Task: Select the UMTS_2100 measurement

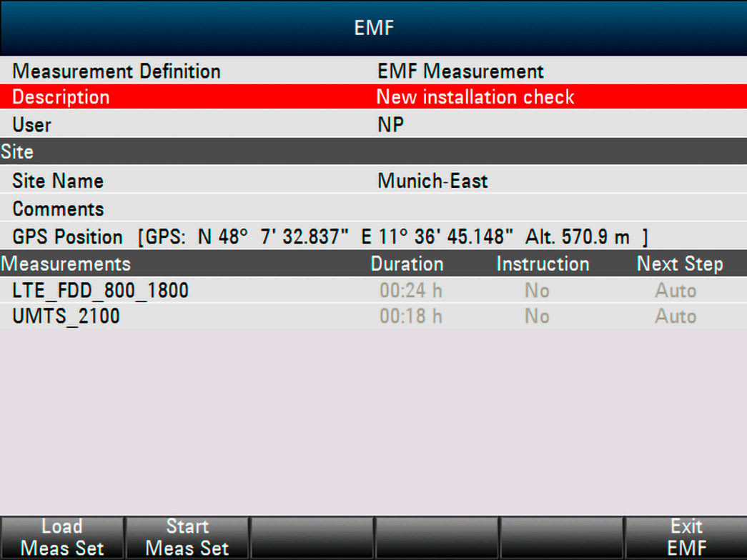Action: click(x=373, y=316)
